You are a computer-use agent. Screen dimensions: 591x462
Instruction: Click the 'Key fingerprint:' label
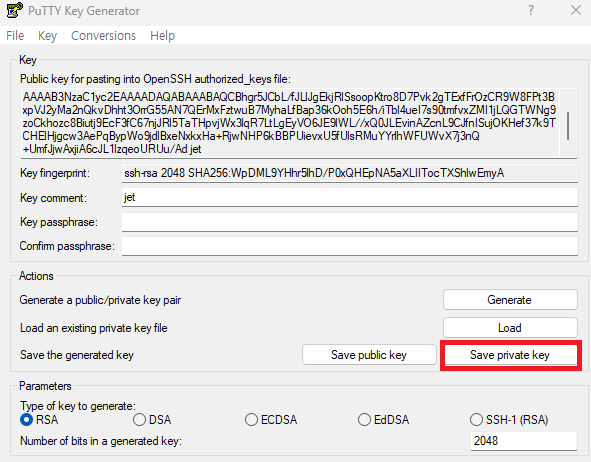(x=55, y=173)
